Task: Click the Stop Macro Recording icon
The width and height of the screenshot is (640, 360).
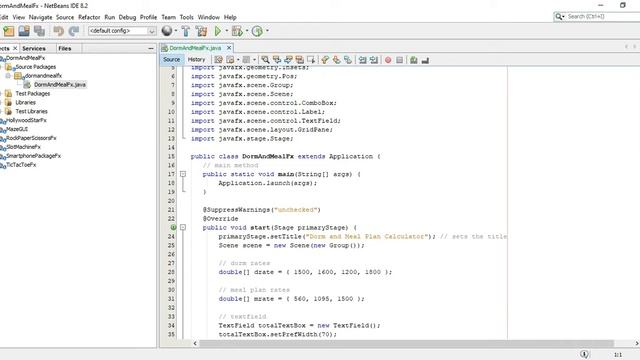Action: [400, 60]
